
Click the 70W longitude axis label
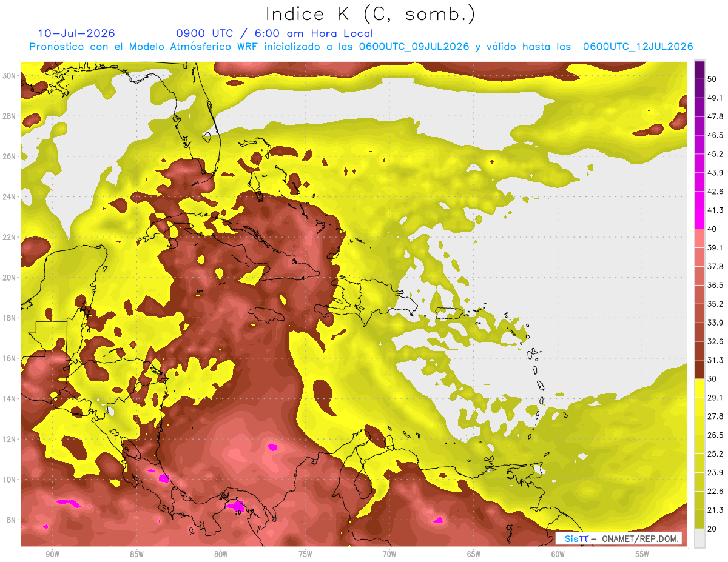(389, 554)
